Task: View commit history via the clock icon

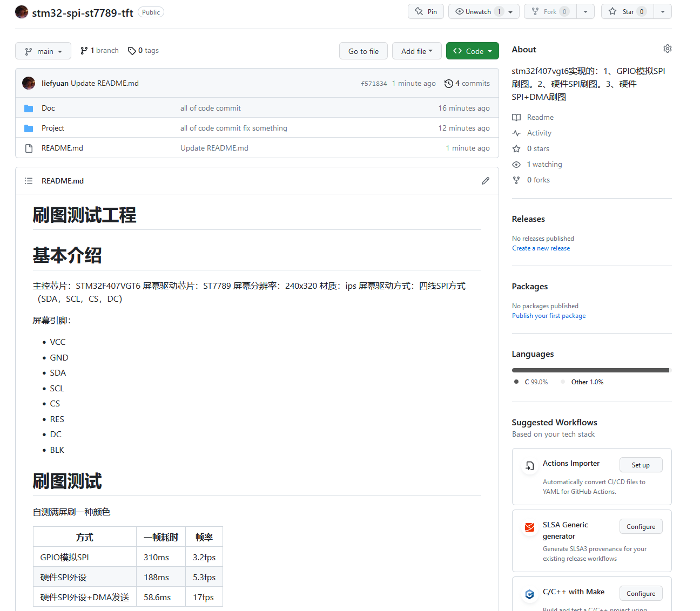Action: point(448,83)
